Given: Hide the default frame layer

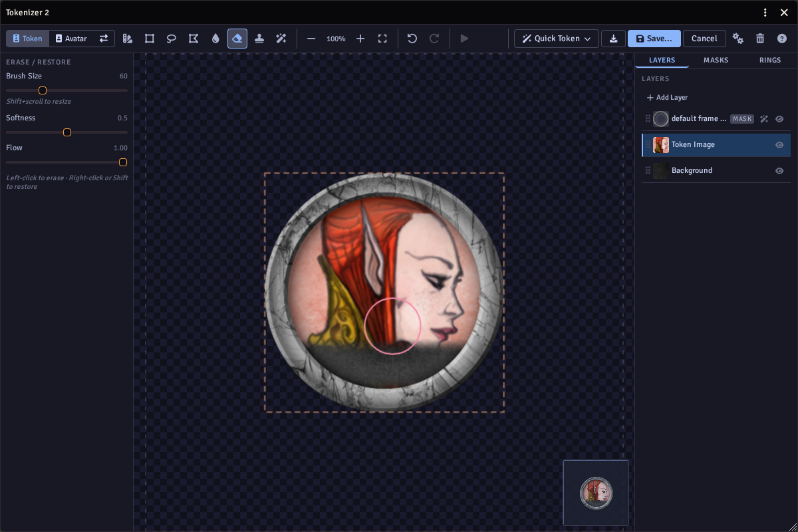Looking at the screenshot, I should pyautogui.click(x=779, y=119).
